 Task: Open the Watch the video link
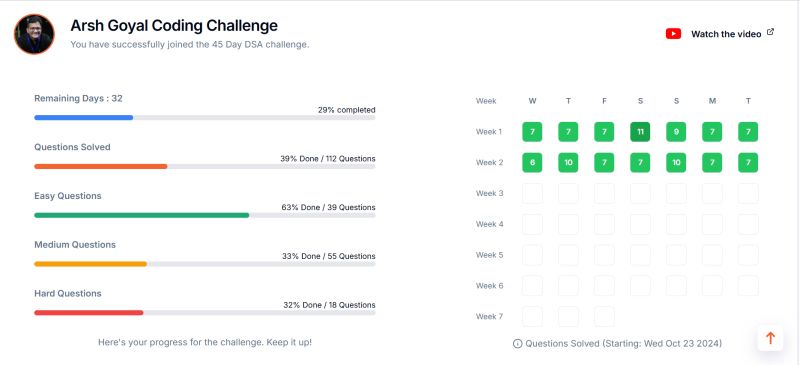coord(726,34)
